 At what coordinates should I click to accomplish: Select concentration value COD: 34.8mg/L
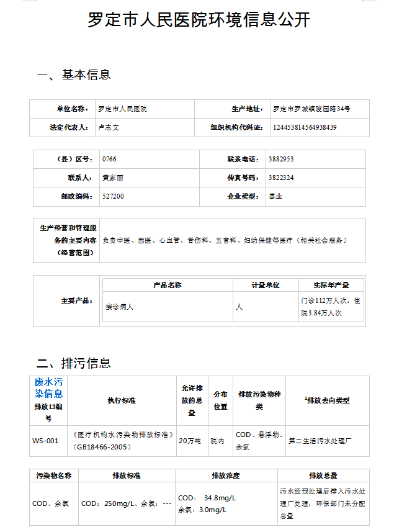pyautogui.click(x=207, y=498)
